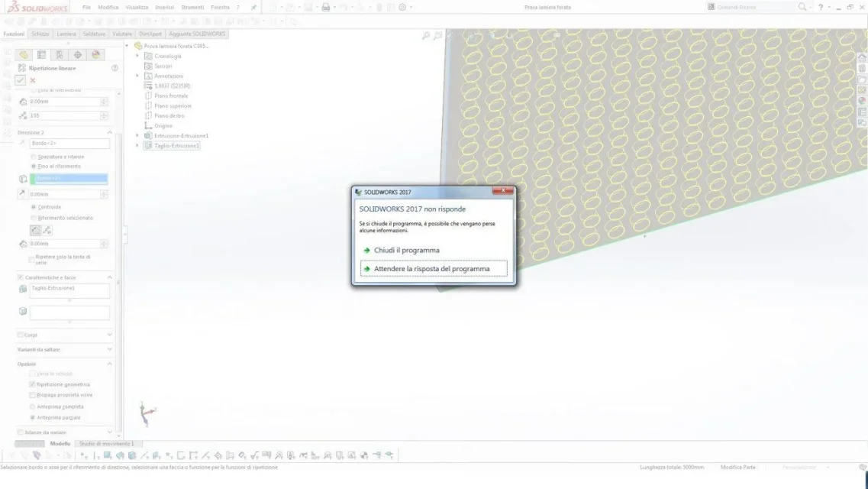This screenshot has height=489, width=868.
Task: Expand the Estrusione-Estrusione1 tree node
Action: coord(137,136)
